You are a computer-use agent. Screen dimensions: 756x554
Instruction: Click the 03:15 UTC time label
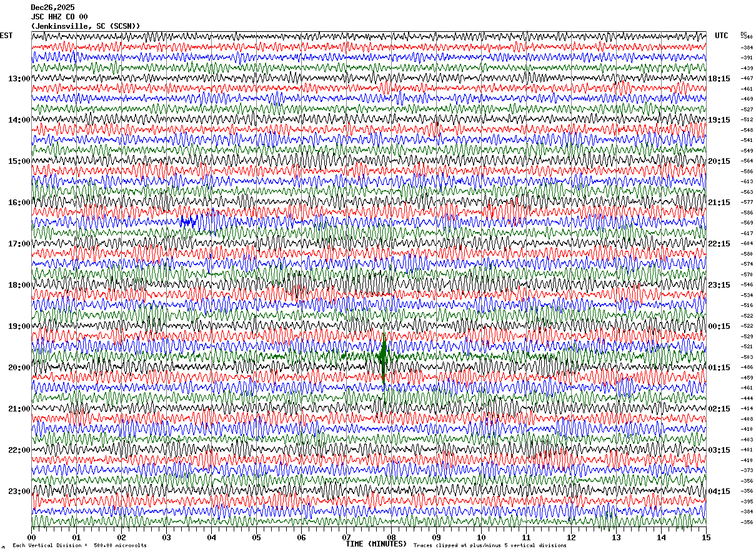point(719,450)
